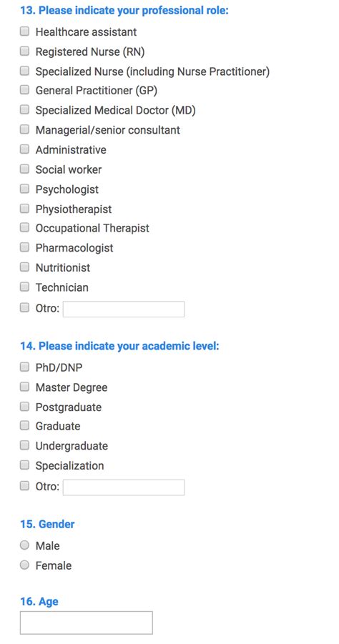This screenshot has width=339, height=644.
Task: Click the Otro text field under academic level
Action: coord(123,487)
